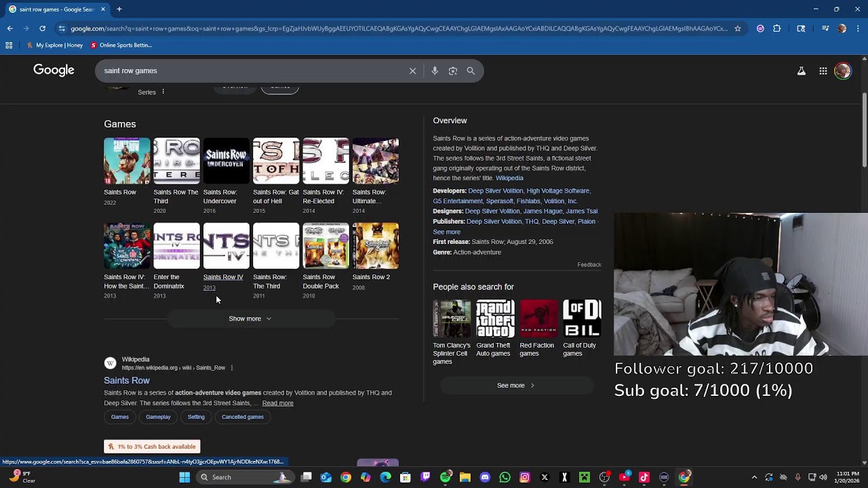Click Read more on the Wikipedia snippet

pos(278,403)
